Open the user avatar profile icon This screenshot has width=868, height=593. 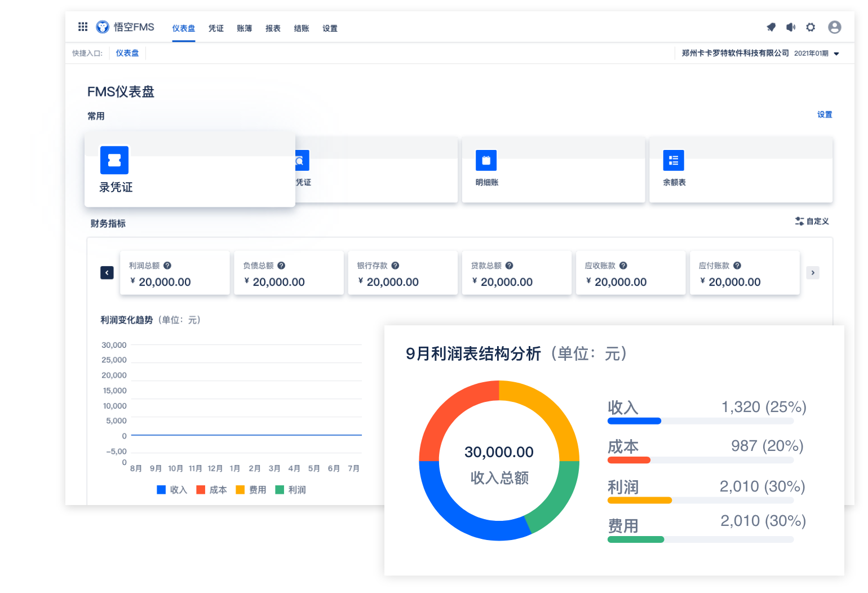(x=835, y=27)
